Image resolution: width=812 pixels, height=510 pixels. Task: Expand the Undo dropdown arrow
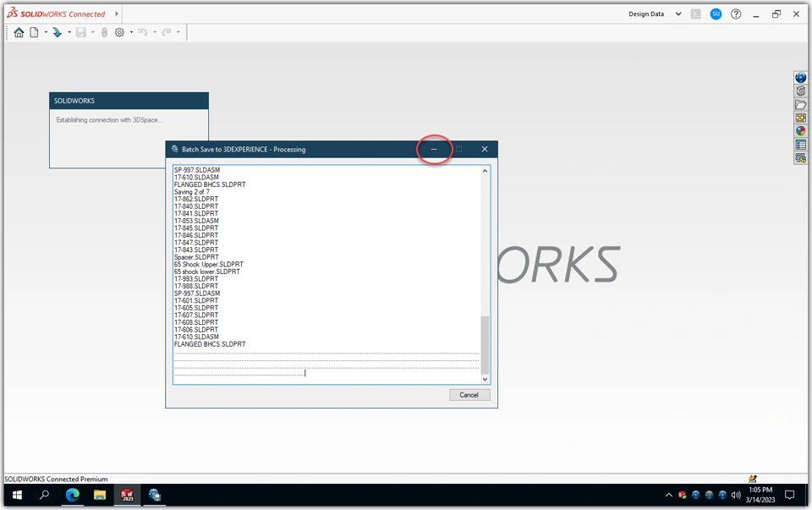[x=154, y=33]
